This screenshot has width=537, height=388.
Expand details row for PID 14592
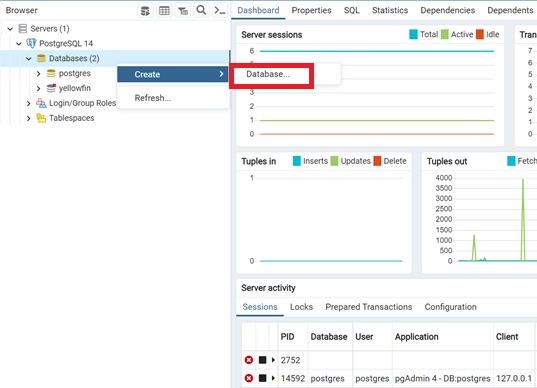click(273, 378)
